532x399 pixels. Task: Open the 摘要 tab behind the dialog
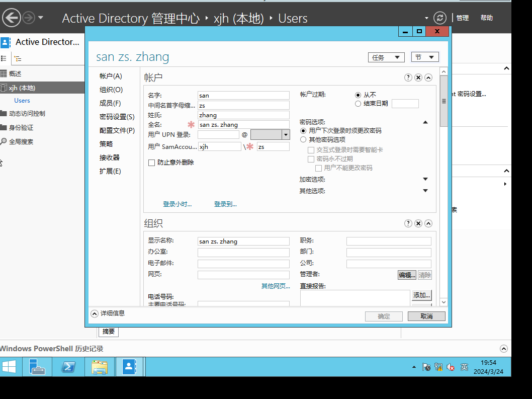click(109, 332)
